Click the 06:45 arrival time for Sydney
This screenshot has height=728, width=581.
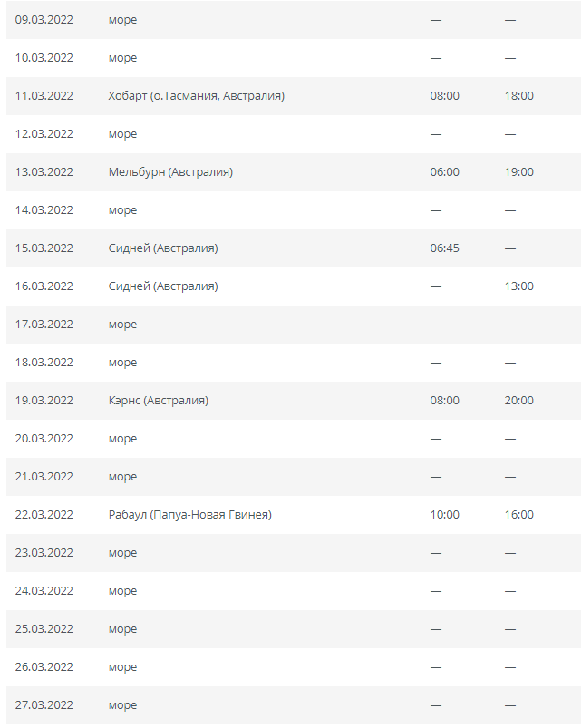(444, 248)
